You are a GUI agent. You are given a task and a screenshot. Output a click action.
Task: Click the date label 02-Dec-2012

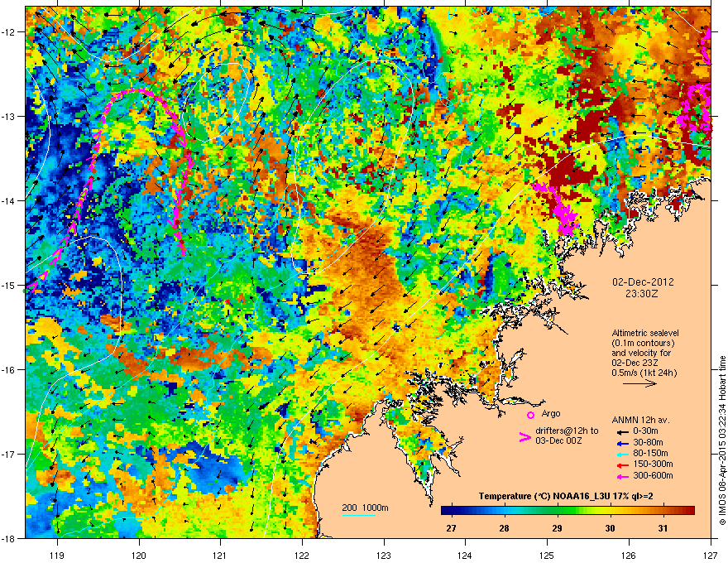(643, 282)
